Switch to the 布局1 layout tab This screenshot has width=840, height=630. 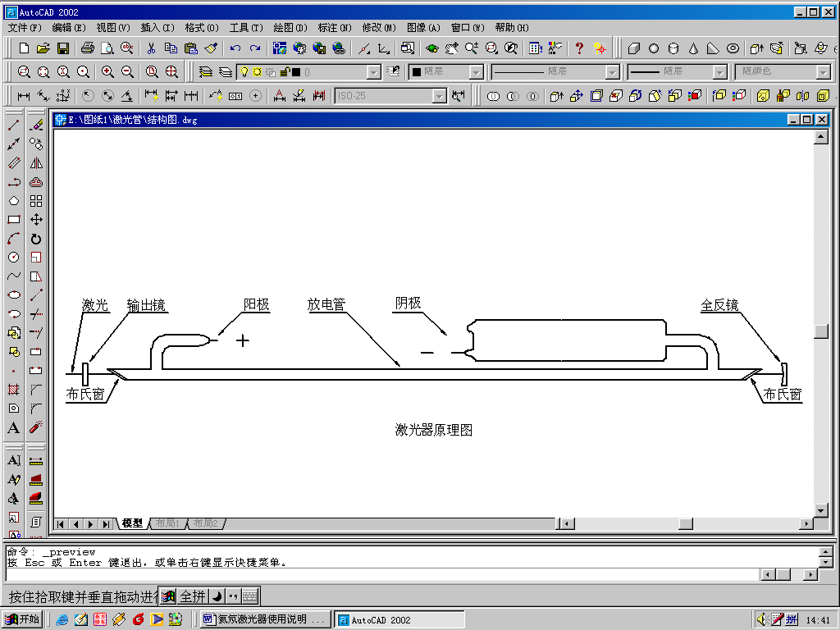[x=167, y=523]
